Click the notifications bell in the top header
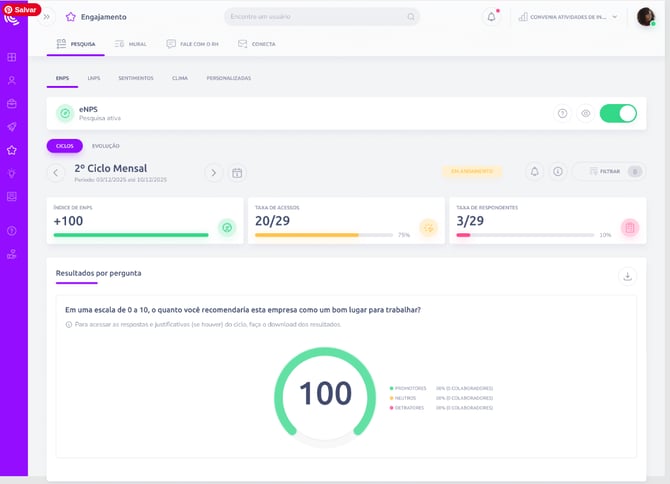 [x=491, y=17]
